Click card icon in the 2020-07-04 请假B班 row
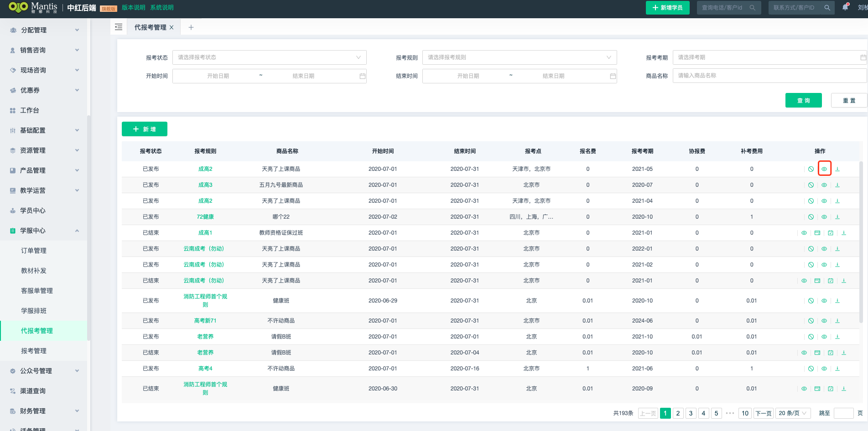The width and height of the screenshot is (868, 431). pos(817,353)
